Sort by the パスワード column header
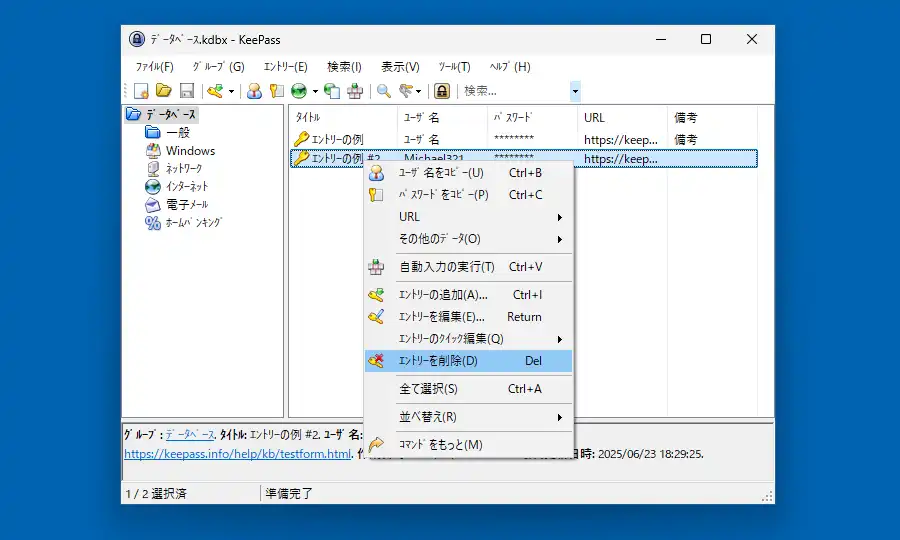This screenshot has height=540, width=900. (532, 118)
